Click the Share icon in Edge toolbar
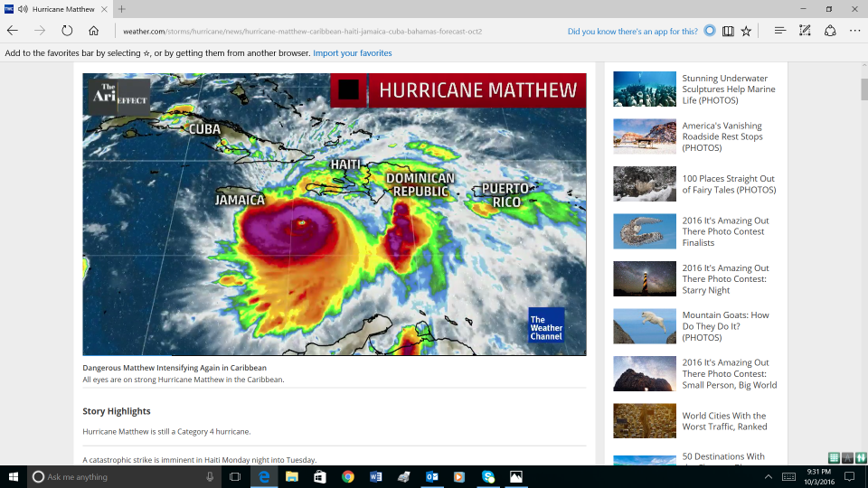Screen dimensions: 868x488 pyautogui.click(x=830, y=31)
